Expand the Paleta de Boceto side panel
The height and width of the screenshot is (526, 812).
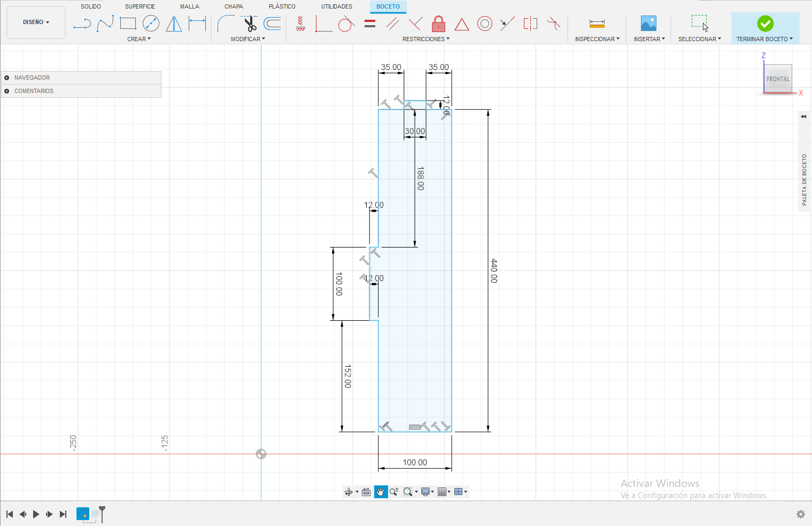pos(803,117)
